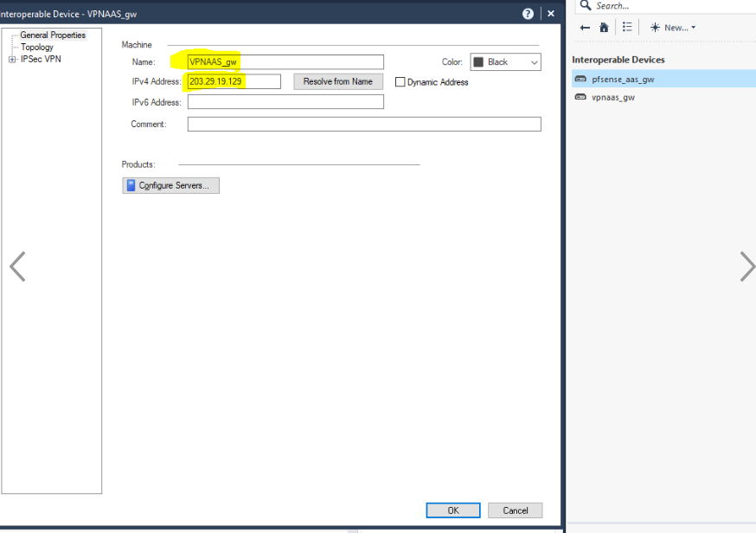Click the help question mark icon

(528, 14)
